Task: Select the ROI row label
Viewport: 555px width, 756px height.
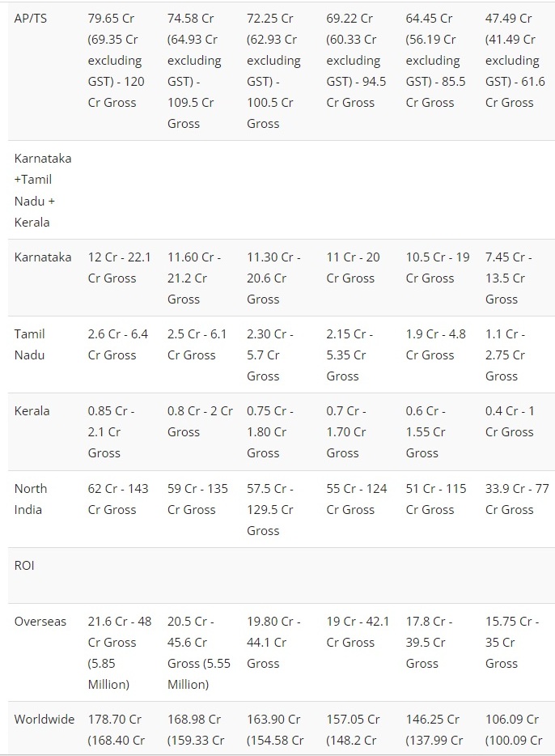Action: [x=24, y=565]
